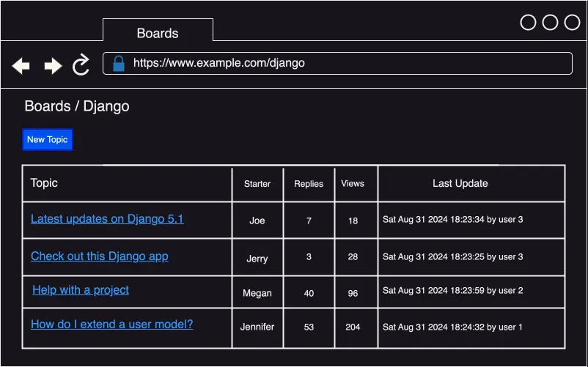Open 'Check out this Django app' topic
The width and height of the screenshot is (588, 367).
[100, 256]
